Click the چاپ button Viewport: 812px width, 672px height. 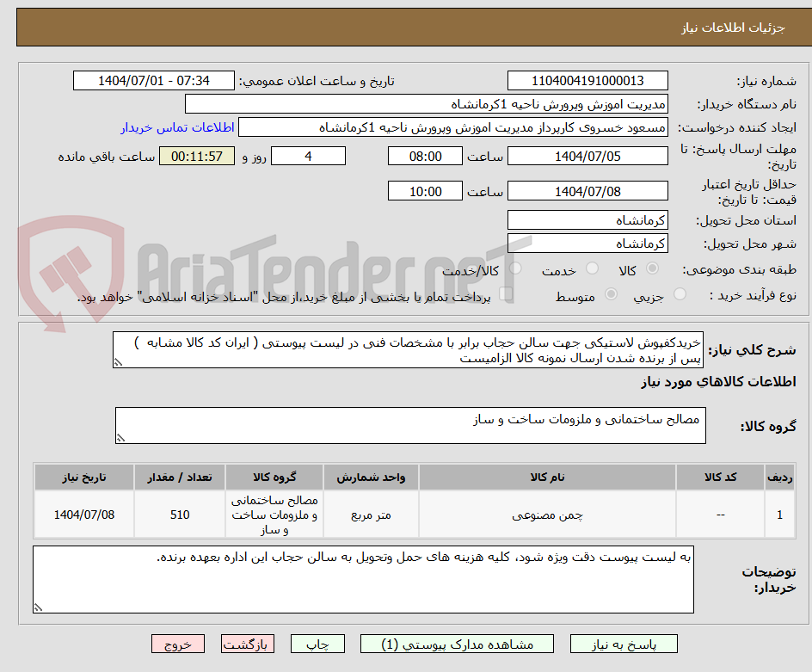pyautogui.click(x=317, y=644)
